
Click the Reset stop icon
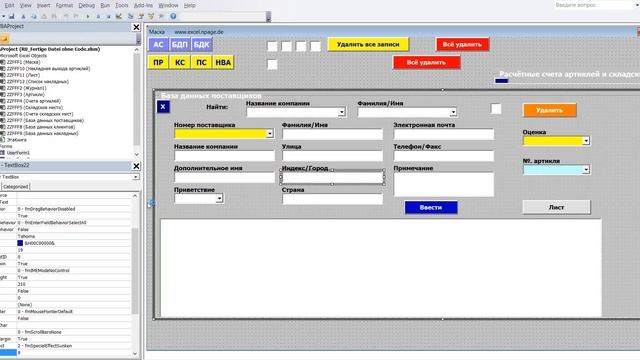(108, 16)
